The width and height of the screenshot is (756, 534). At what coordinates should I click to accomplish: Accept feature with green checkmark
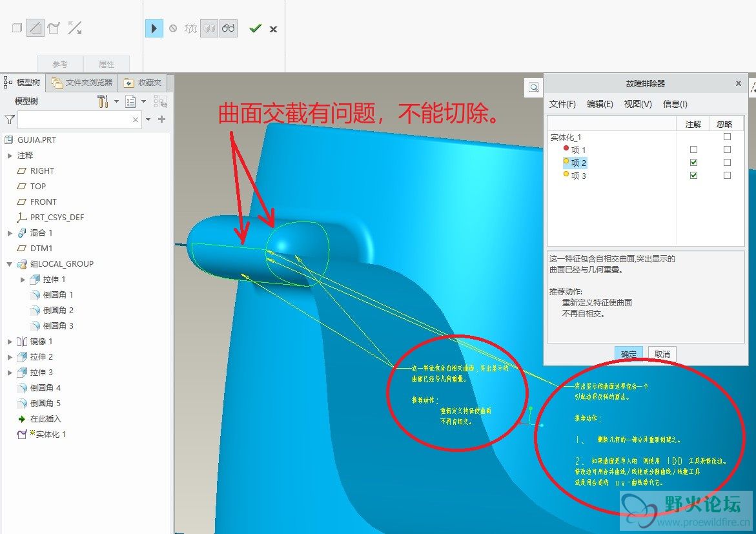click(x=256, y=28)
